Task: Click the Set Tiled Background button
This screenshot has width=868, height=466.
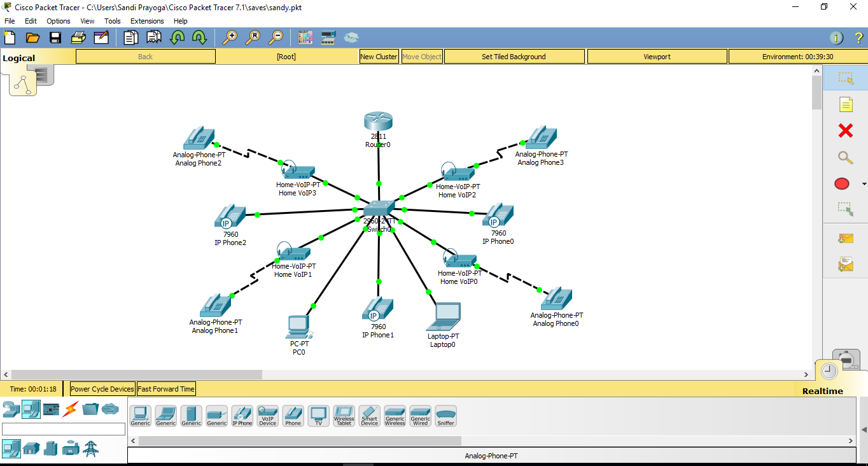Action: pos(514,57)
